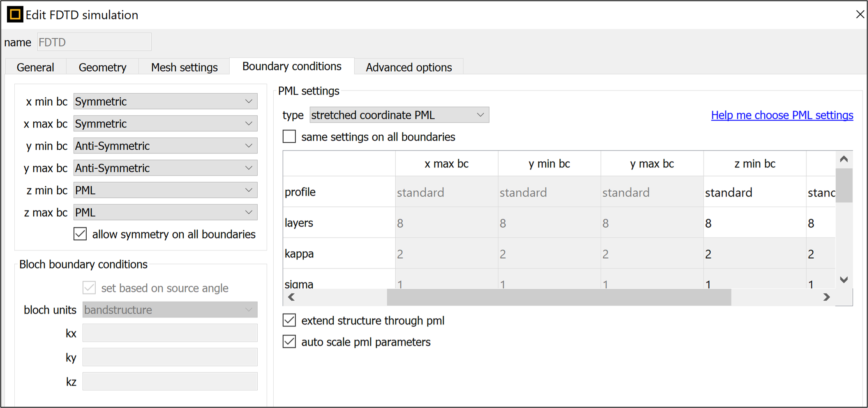Open the x min bc dropdown
Image resolution: width=868 pixels, height=408 pixels.
pyautogui.click(x=165, y=102)
